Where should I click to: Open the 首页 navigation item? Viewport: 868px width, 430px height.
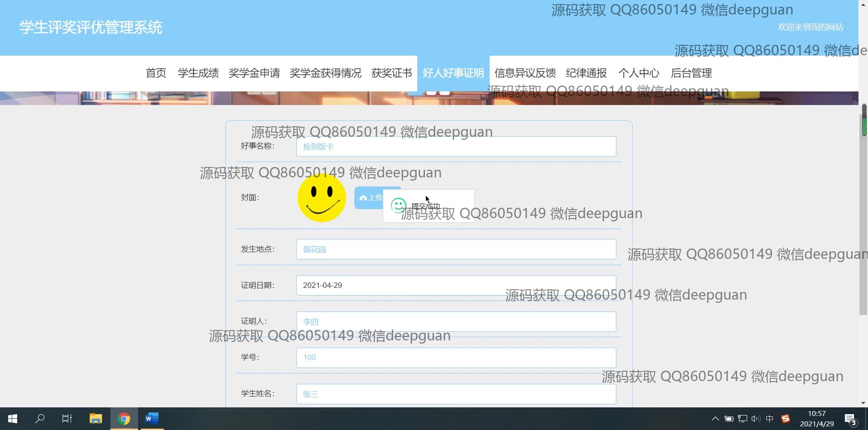tap(156, 73)
